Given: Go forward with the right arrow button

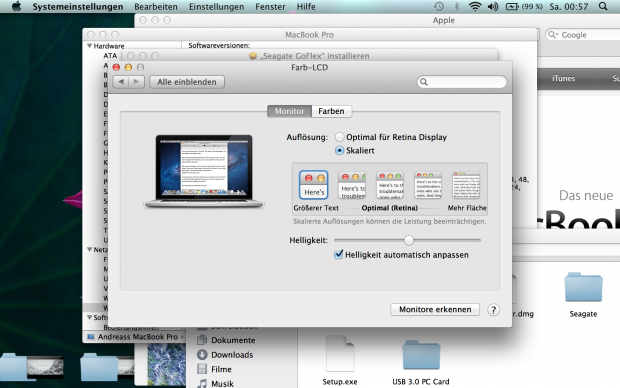Looking at the screenshot, I should click(136, 82).
